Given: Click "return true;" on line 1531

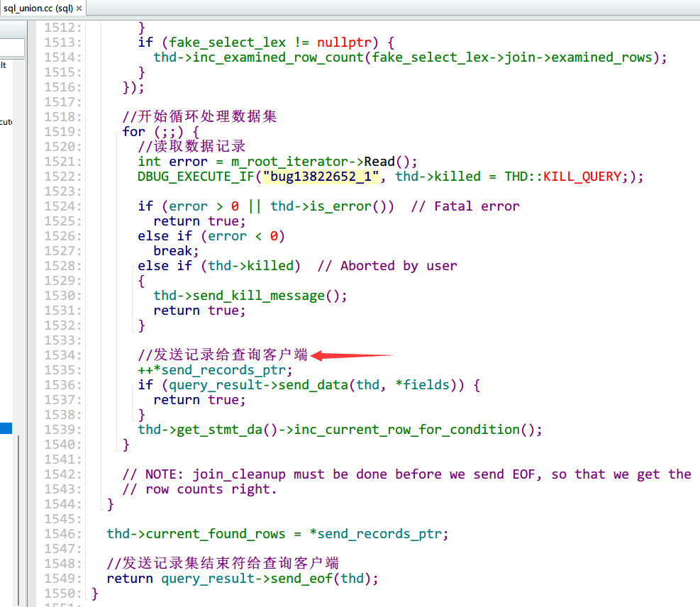Looking at the screenshot, I should pyautogui.click(x=199, y=311).
